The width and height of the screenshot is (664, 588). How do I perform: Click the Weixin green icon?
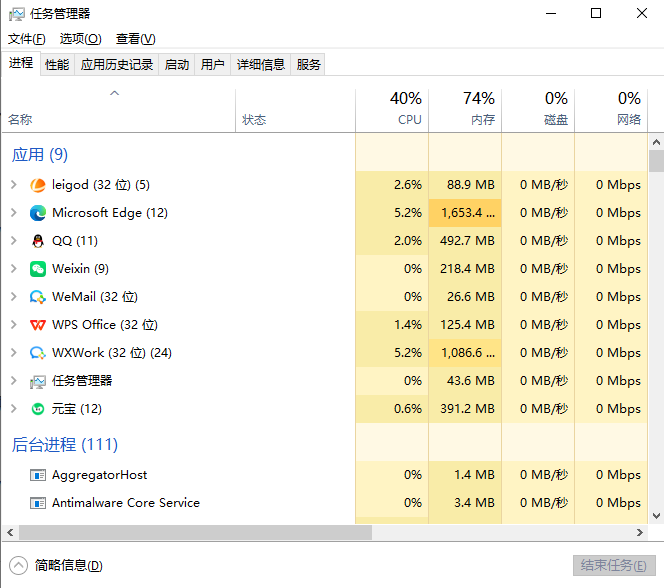pos(38,269)
